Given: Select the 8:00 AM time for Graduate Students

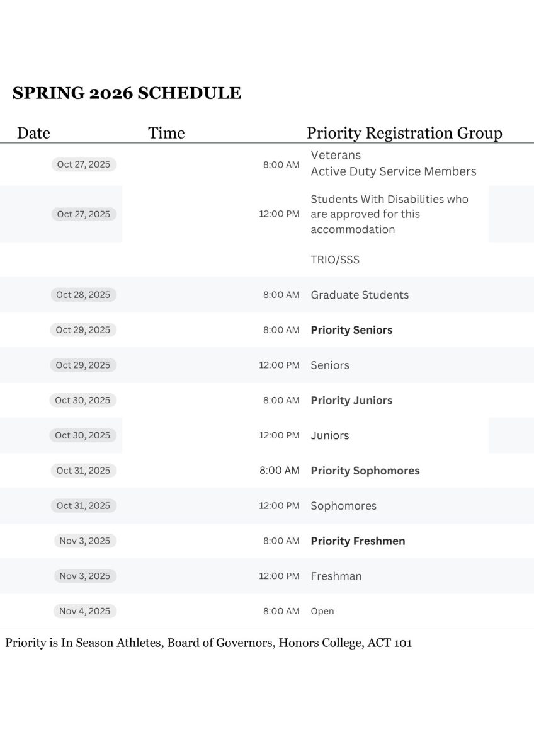Looking at the screenshot, I should tap(281, 295).
